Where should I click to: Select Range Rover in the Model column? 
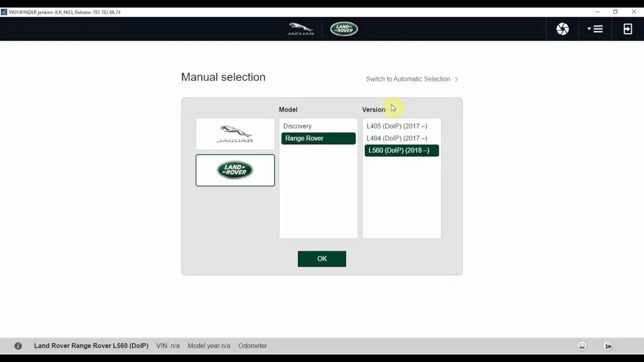tap(318, 138)
